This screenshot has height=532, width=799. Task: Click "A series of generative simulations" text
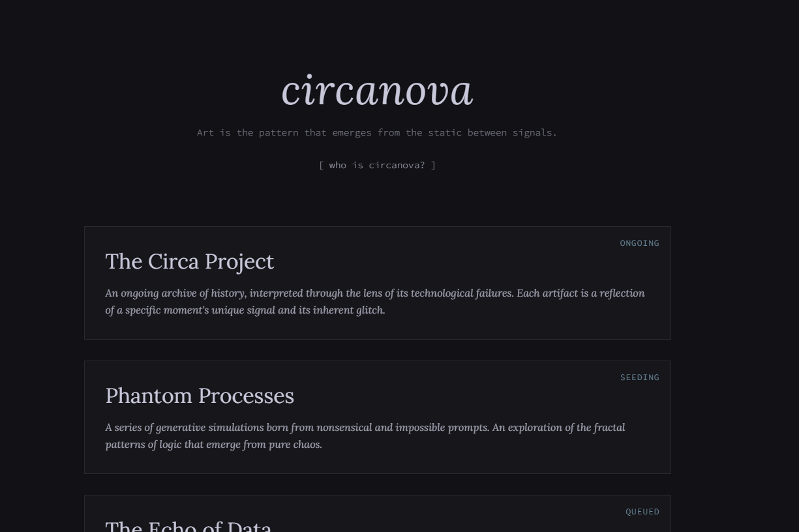185,428
